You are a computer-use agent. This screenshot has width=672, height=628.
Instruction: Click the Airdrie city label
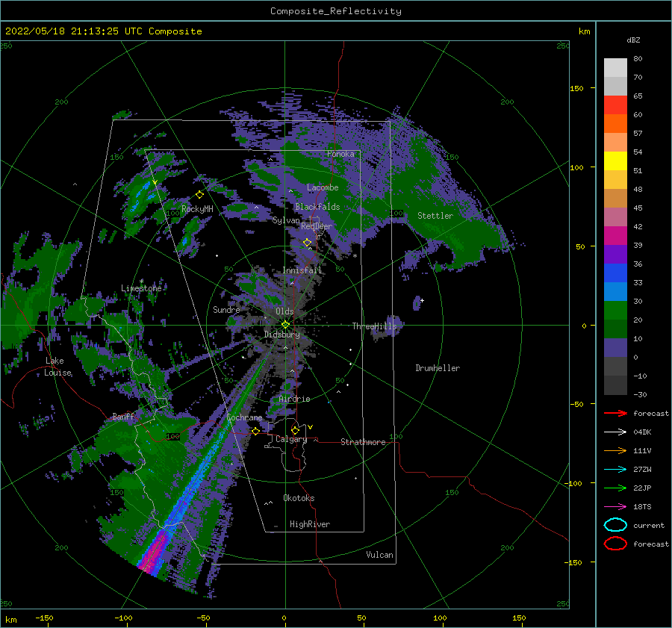coord(294,399)
